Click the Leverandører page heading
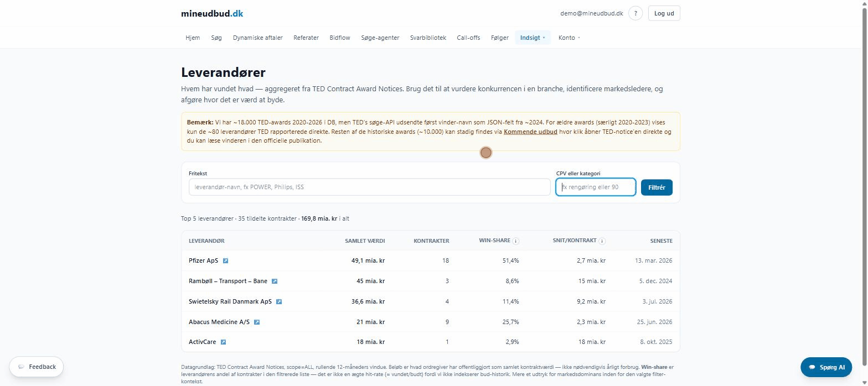The height and width of the screenshot is (386, 868). [x=223, y=72]
